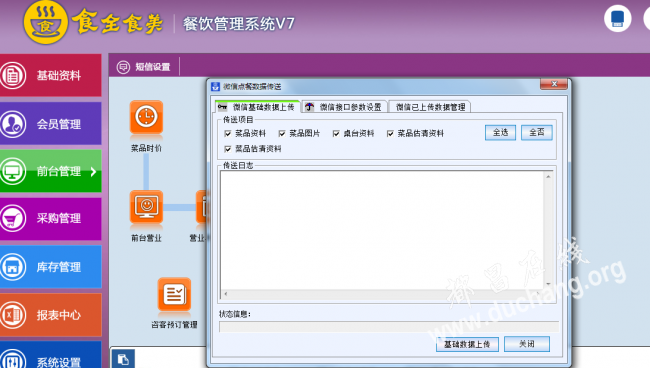650x368 pixels.
Task: Click log scrollbar up arrow
Action: 548,177
